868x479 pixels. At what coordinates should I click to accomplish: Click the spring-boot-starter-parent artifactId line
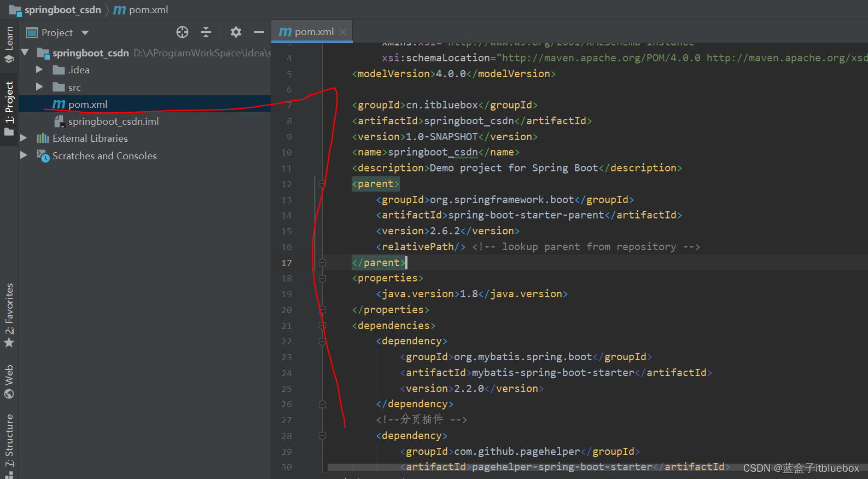pyautogui.click(x=529, y=215)
